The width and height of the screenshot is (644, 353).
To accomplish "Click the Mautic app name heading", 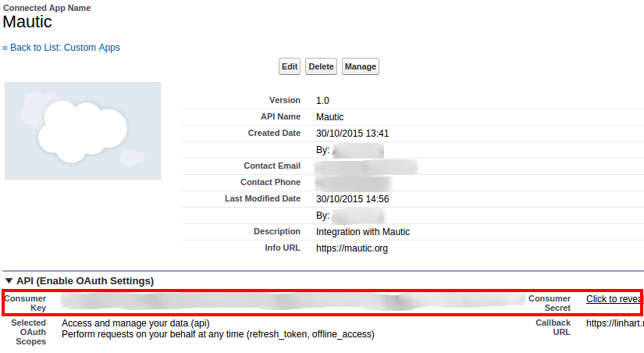I will pos(27,23).
